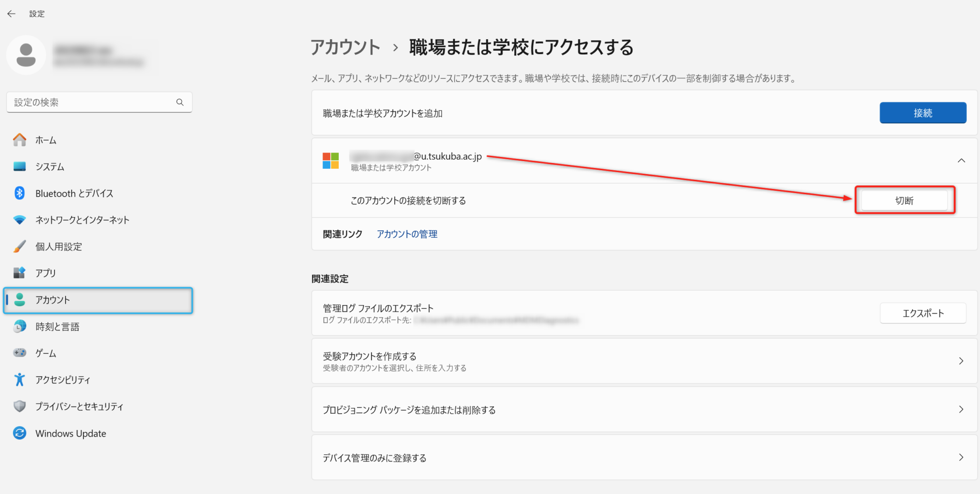Select the システム sidebar icon

(19, 166)
